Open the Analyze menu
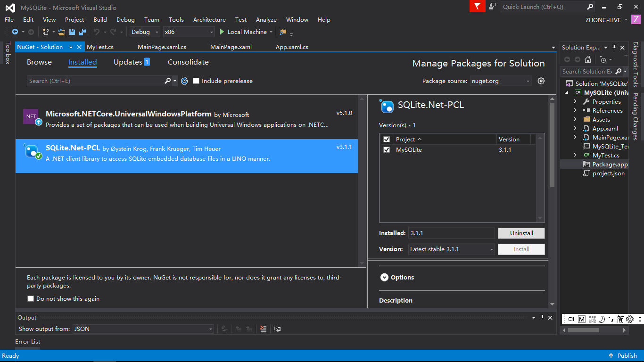Viewport: 644px width, 362px height. pos(266,20)
